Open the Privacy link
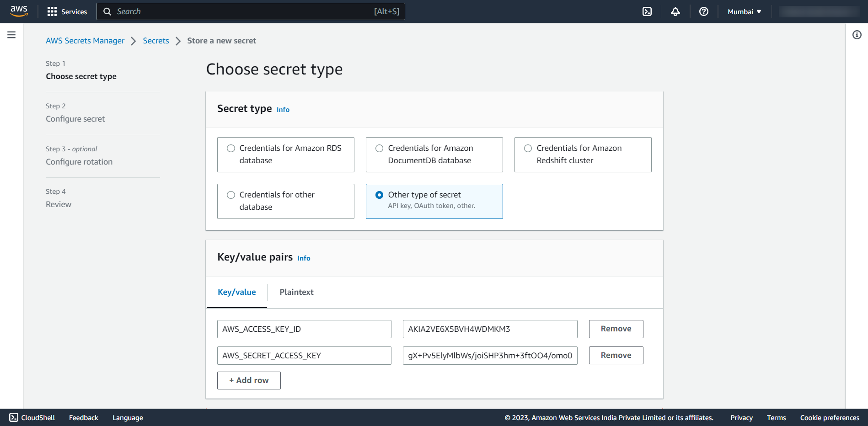 [x=741, y=417]
